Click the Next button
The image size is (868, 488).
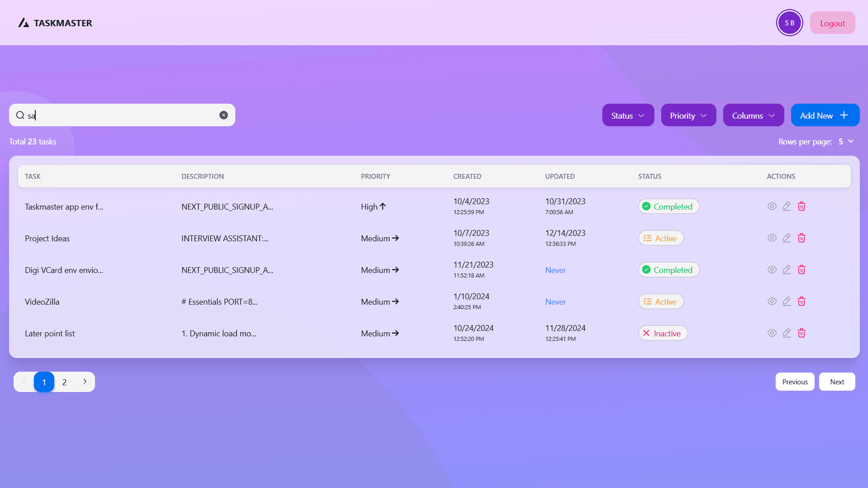(837, 382)
